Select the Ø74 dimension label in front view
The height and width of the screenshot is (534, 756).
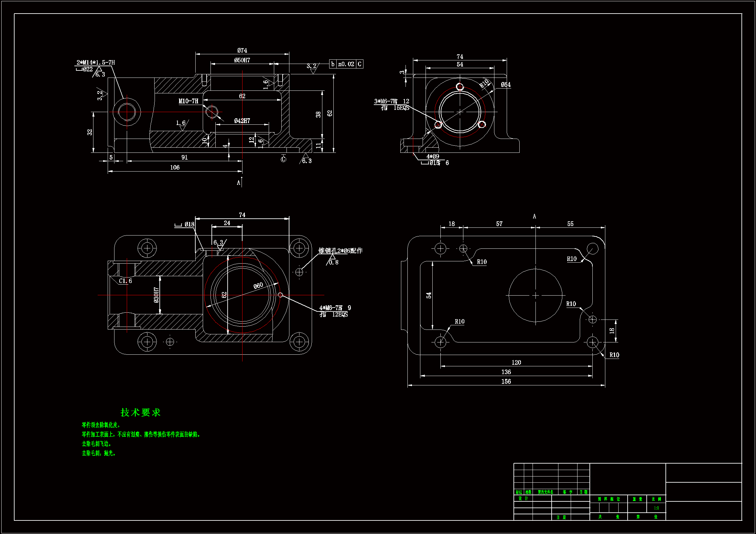[x=242, y=50]
